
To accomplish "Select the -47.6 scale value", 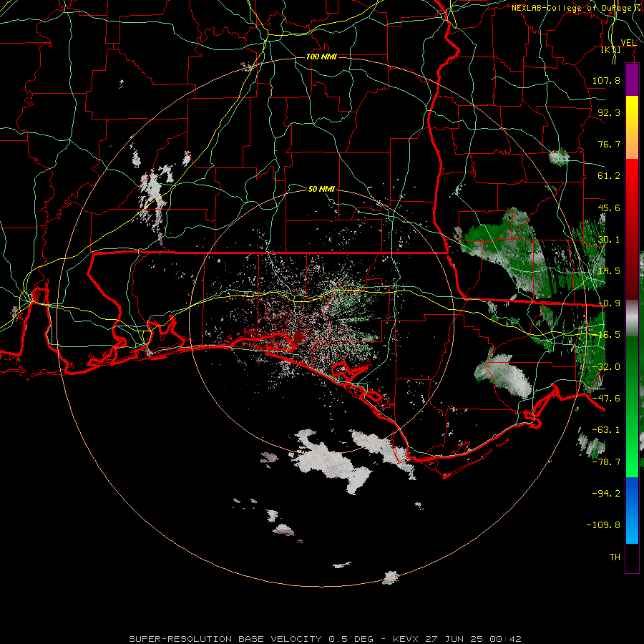I will pyautogui.click(x=606, y=399).
